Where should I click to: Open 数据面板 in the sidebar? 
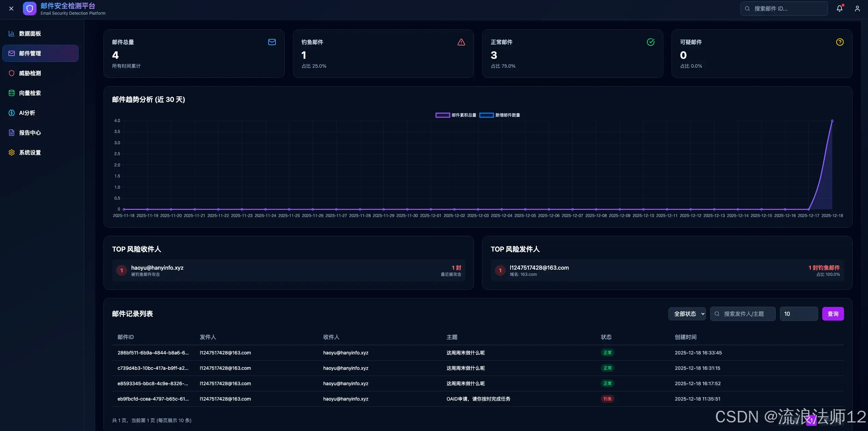[x=30, y=33]
